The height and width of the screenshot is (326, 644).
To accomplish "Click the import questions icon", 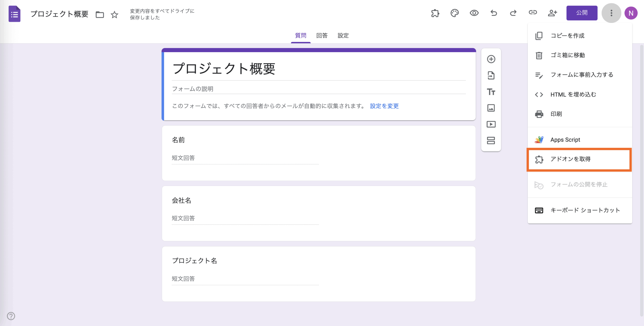I will [491, 76].
